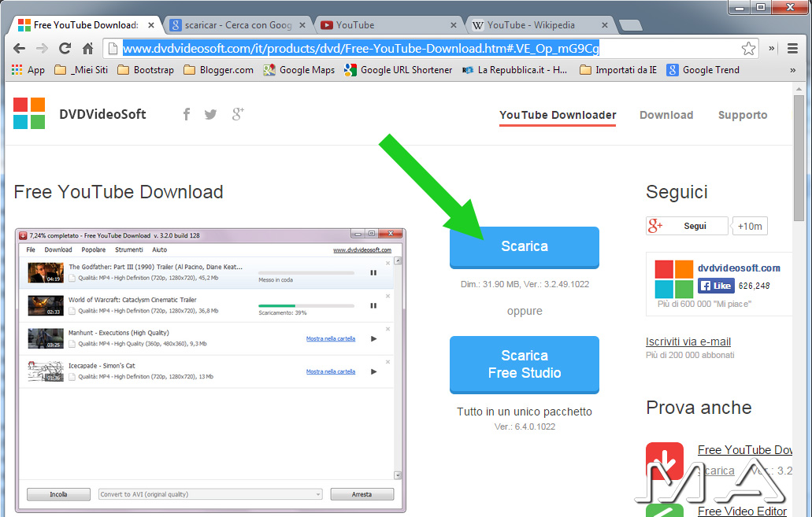Open the Iscriviti via e-mail link

tap(688, 342)
